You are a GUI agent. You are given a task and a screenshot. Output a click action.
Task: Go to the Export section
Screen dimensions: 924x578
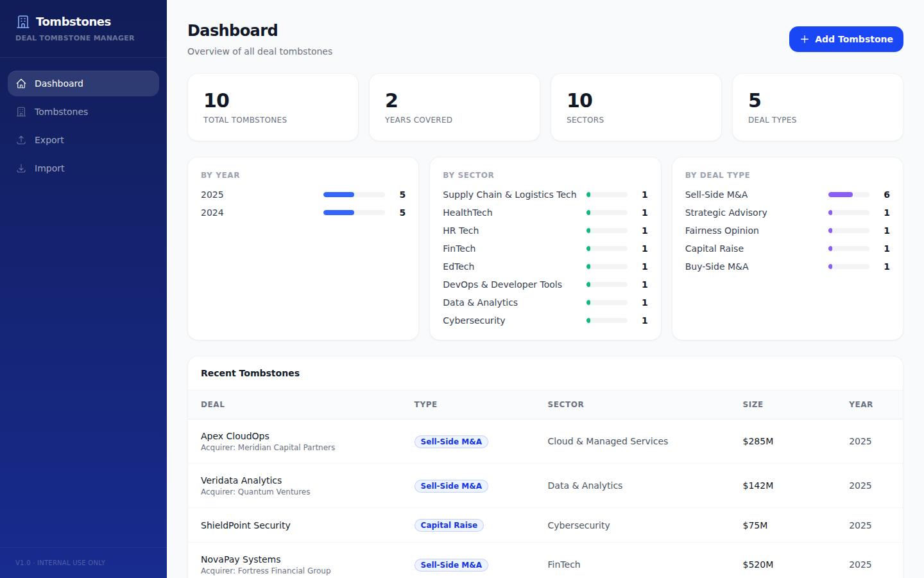click(x=49, y=140)
